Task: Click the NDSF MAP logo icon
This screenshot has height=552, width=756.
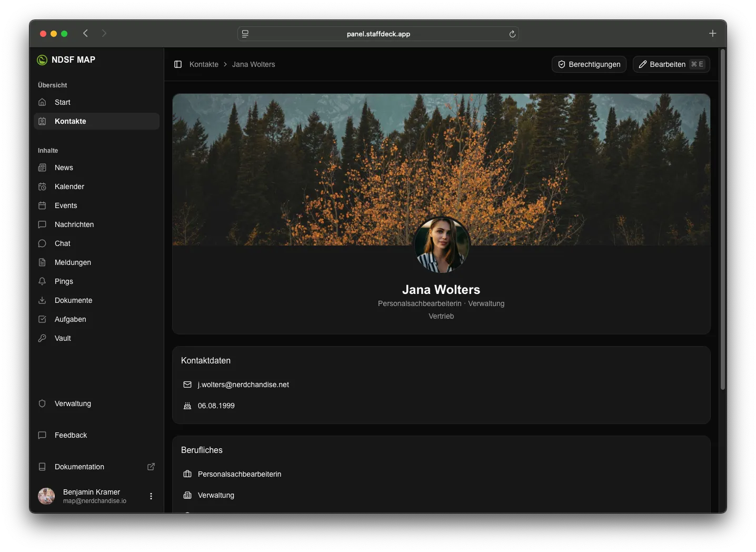Action: [42, 60]
